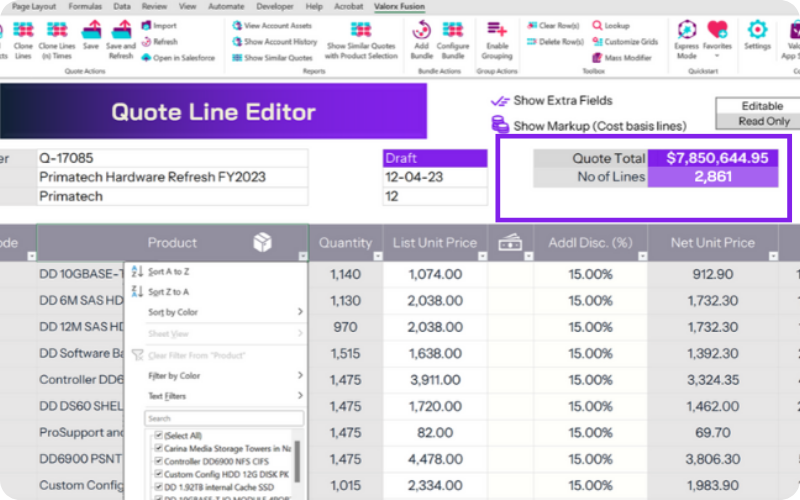Screen dimensions: 800x500
Task: Select the date cell 12-04-23
Action: pyautogui.click(x=435, y=177)
